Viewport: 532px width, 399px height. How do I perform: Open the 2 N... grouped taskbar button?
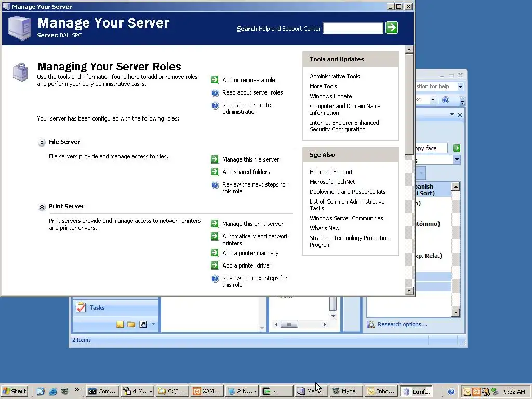(242, 391)
